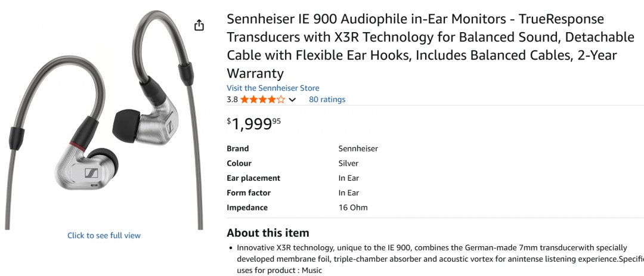Click the share icon above the product image
This screenshot has height=276, width=644.
[x=199, y=25]
